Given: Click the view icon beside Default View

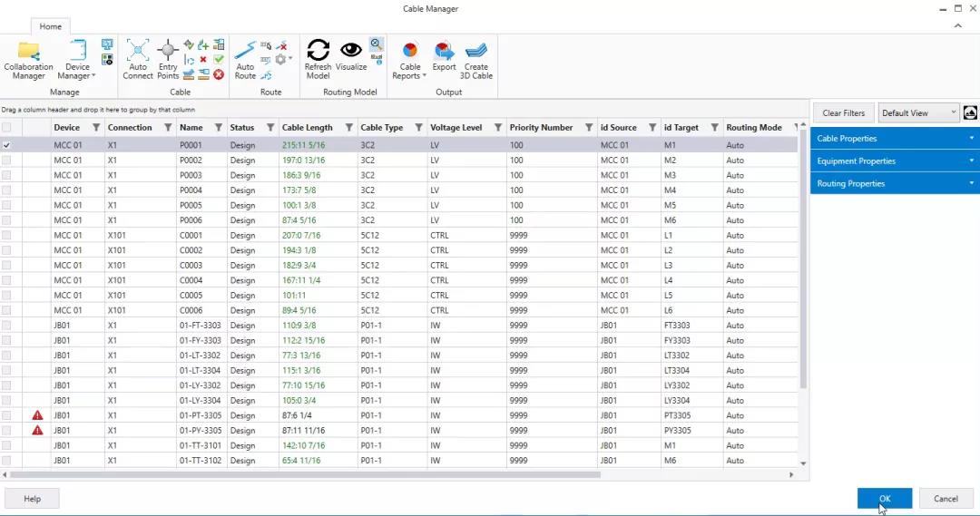Looking at the screenshot, I should [970, 113].
